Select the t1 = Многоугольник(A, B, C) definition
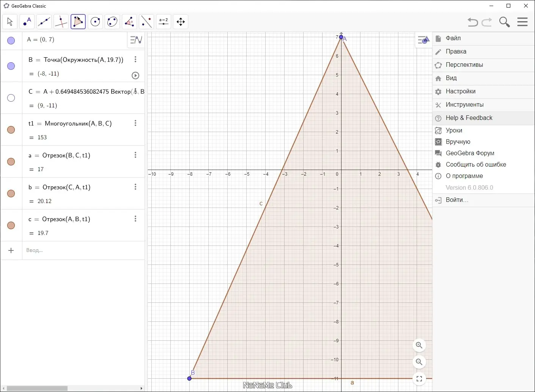Screen dimensions: 535x392 tap(70, 123)
